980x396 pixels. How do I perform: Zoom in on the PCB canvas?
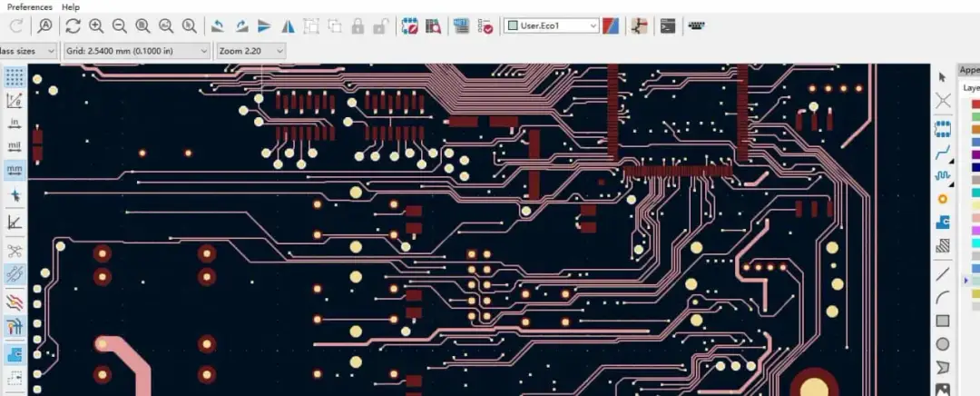click(x=96, y=25)
